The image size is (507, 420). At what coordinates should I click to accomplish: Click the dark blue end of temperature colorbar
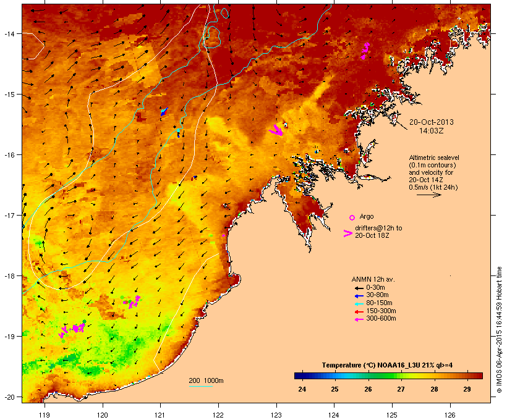(299, 376)
